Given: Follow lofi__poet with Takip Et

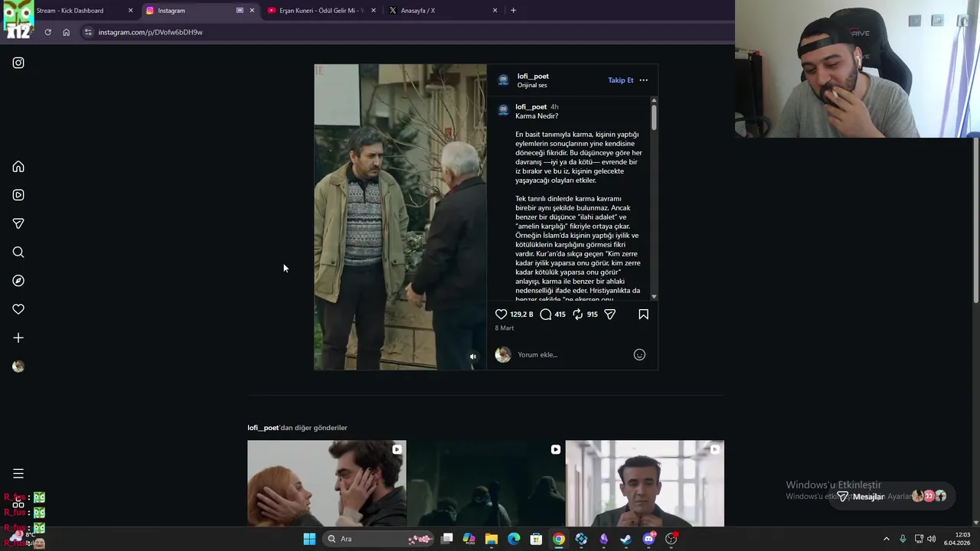Looking at the screenshot, I should pos(620,80).
